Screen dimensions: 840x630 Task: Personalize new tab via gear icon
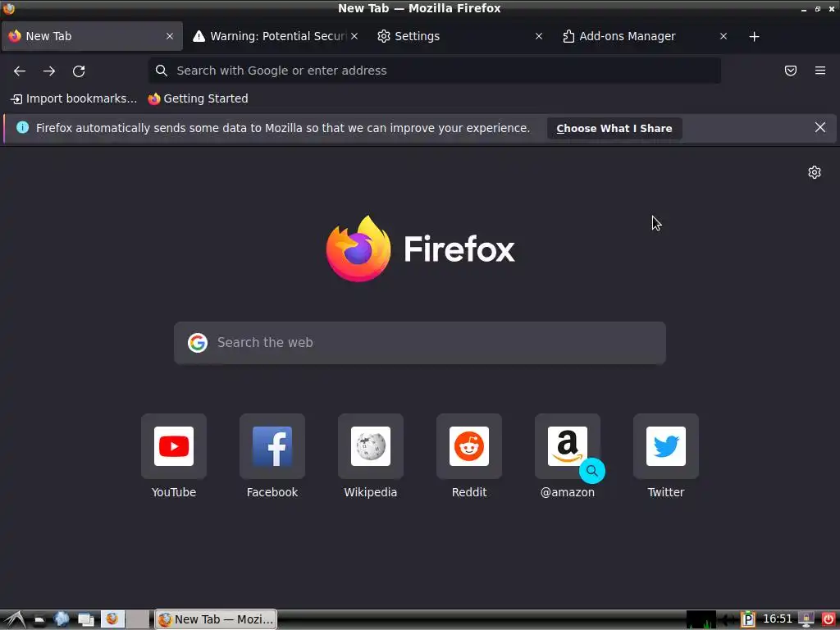pyautogui.click(x=815, y=172)
